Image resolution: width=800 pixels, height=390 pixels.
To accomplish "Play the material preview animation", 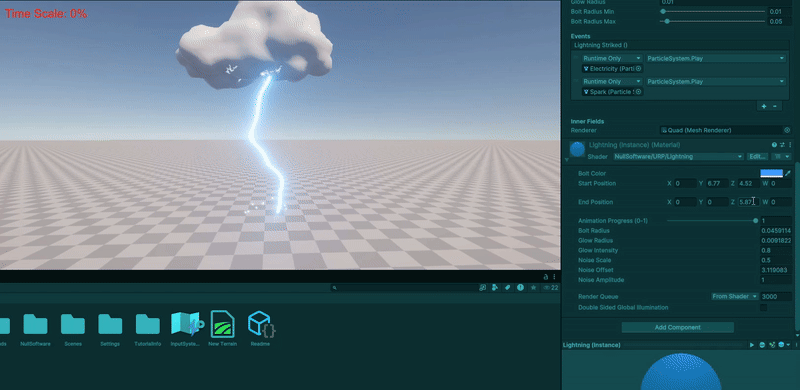I will pyautogui.click(x=752, y=346).
